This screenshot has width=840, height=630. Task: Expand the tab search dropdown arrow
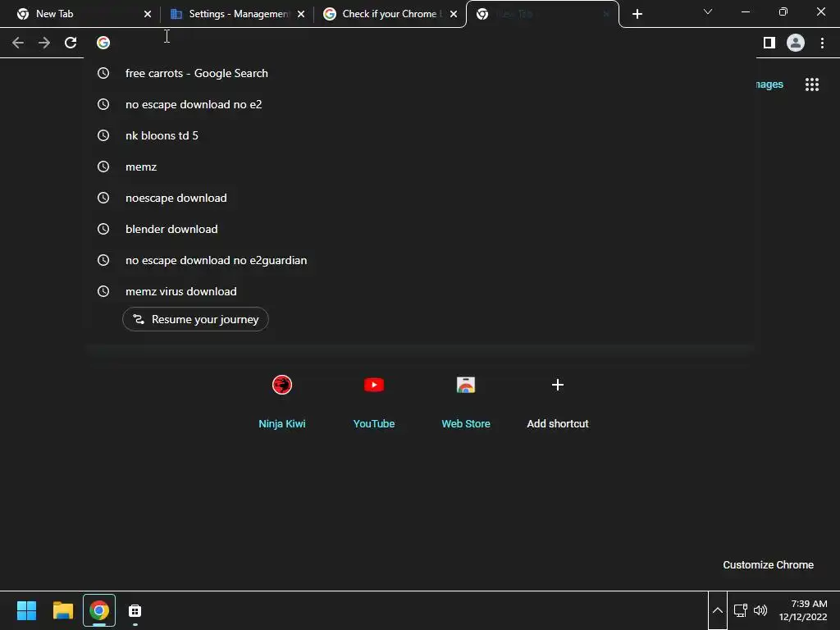click(708, 11)
